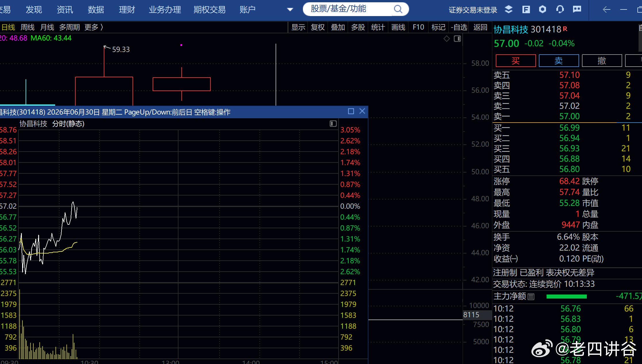Click the F-shaped icon in the title bar
This screenshot has width=642, height=364.
coord(526,9)
